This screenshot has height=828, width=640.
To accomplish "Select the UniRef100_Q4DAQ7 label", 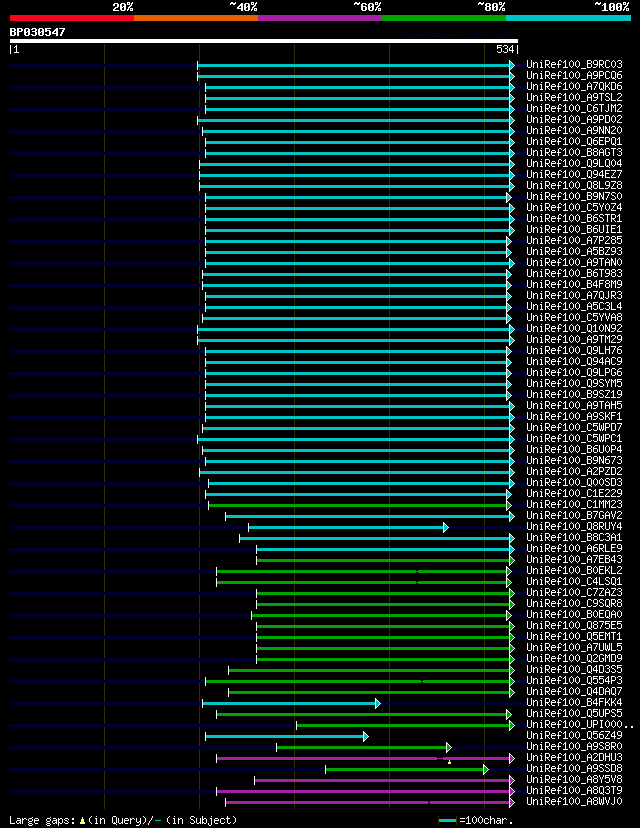I will tap(574, 691).
